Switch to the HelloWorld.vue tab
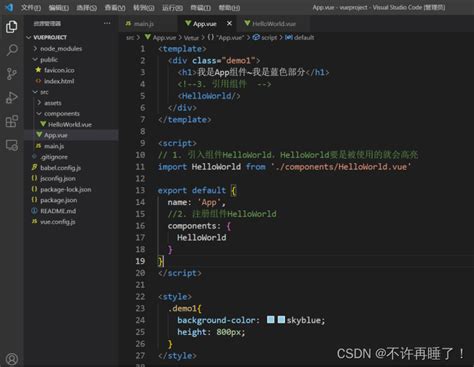The width and height of the screenshot is (474, 367). click(274, 24)
